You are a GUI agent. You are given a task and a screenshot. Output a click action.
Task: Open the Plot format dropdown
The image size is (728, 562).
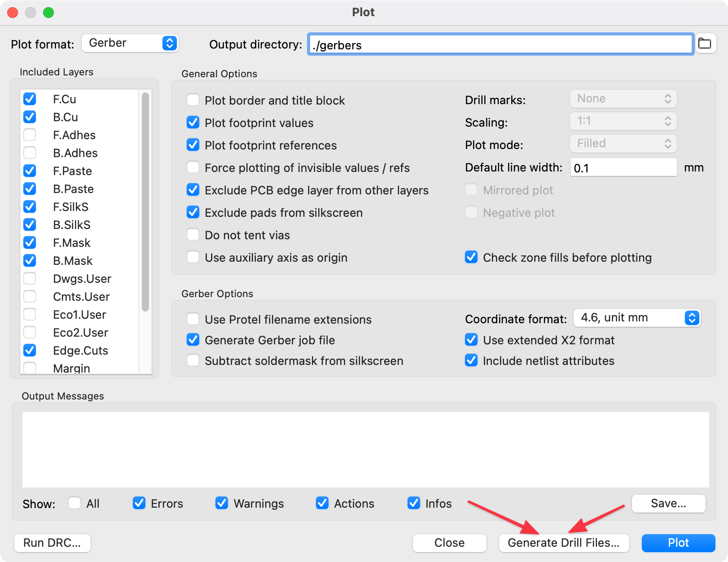[130, 43]
